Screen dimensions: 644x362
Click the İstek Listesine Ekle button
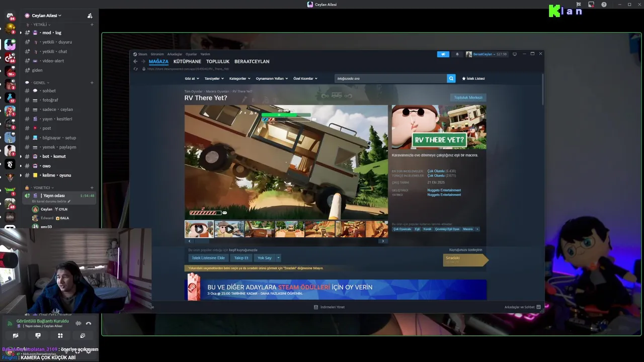point(208,258)
